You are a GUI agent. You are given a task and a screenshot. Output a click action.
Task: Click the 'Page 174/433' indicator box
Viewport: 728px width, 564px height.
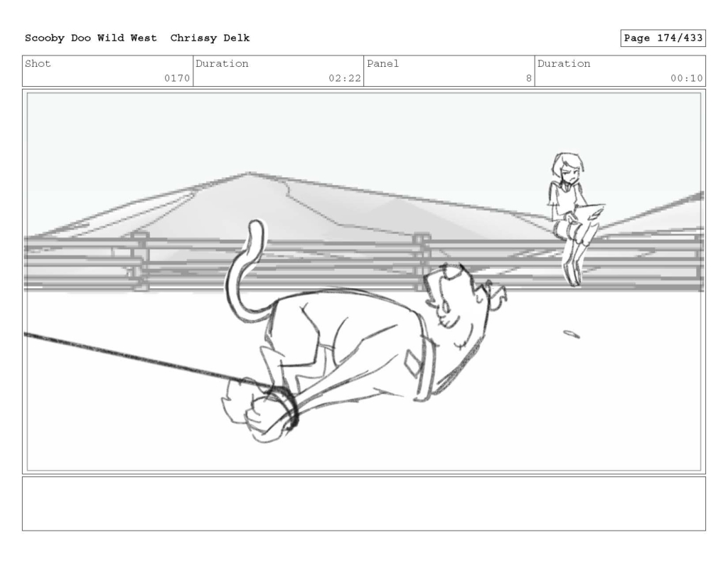pos(663,38)
